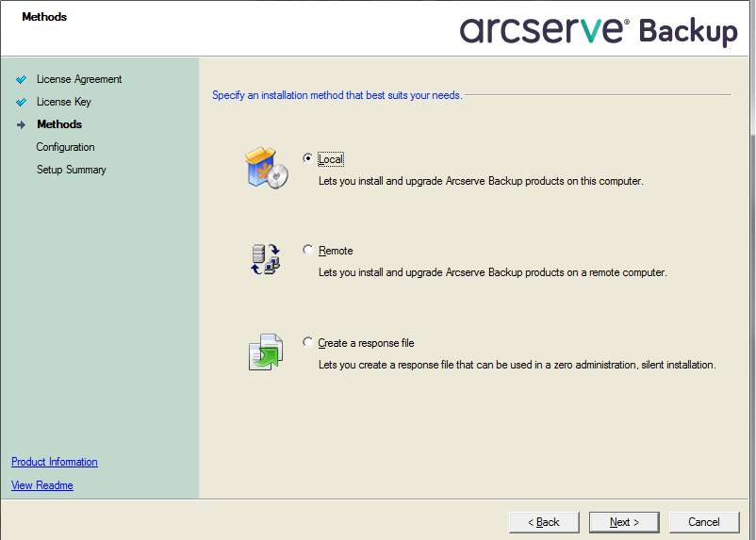Click the License Key checkmark icon
Viewport: 756px width, 540px height.
[22, 102]
